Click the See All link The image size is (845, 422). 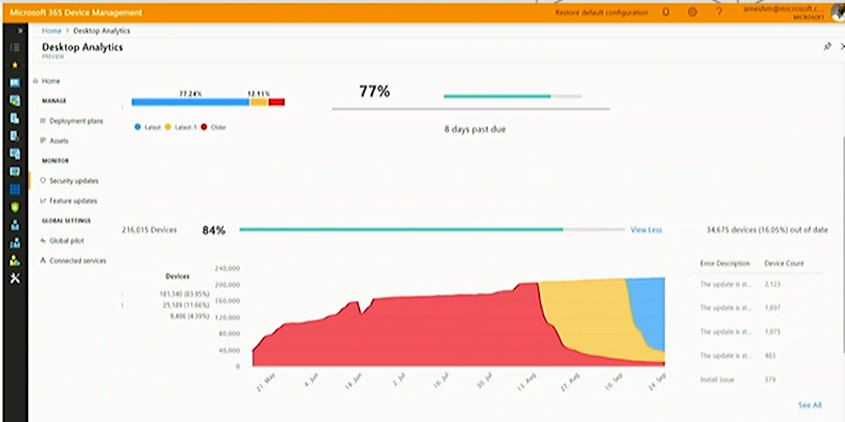tap(810, 405)
